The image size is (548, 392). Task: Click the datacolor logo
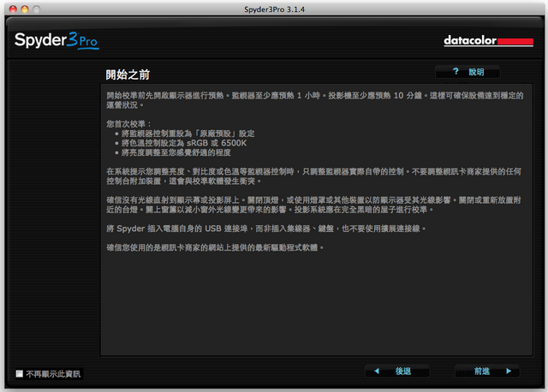click(488, 41)
